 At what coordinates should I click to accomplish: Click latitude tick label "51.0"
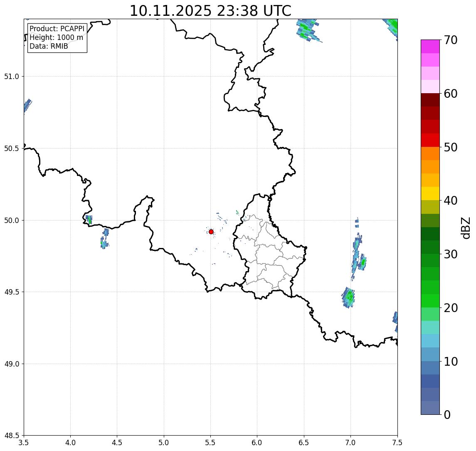pos(12,77)
